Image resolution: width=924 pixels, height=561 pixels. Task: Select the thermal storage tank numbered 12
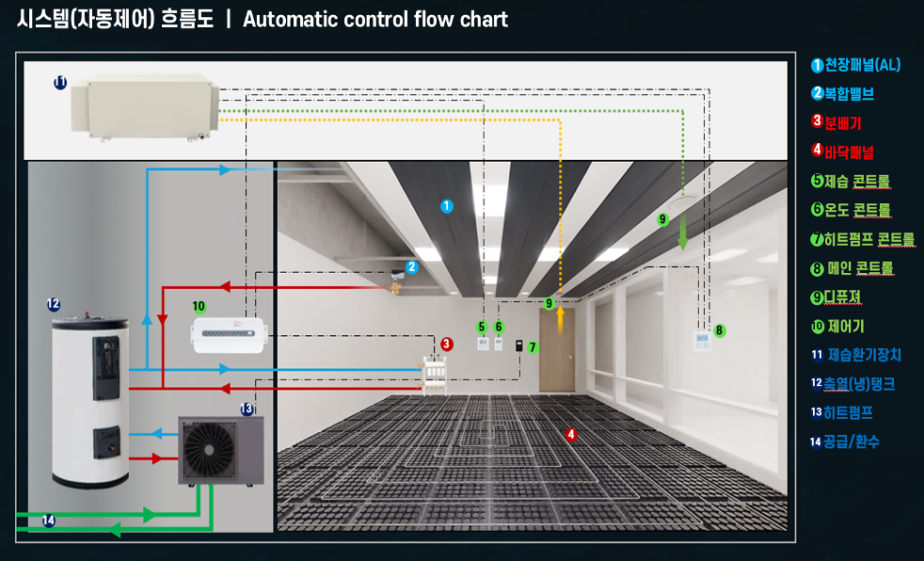point(90,401)
